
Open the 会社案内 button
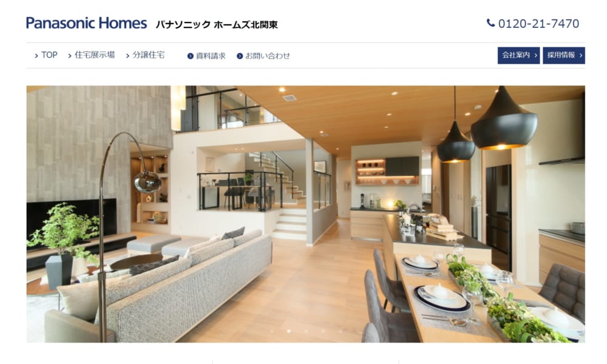tap(518, 55)
